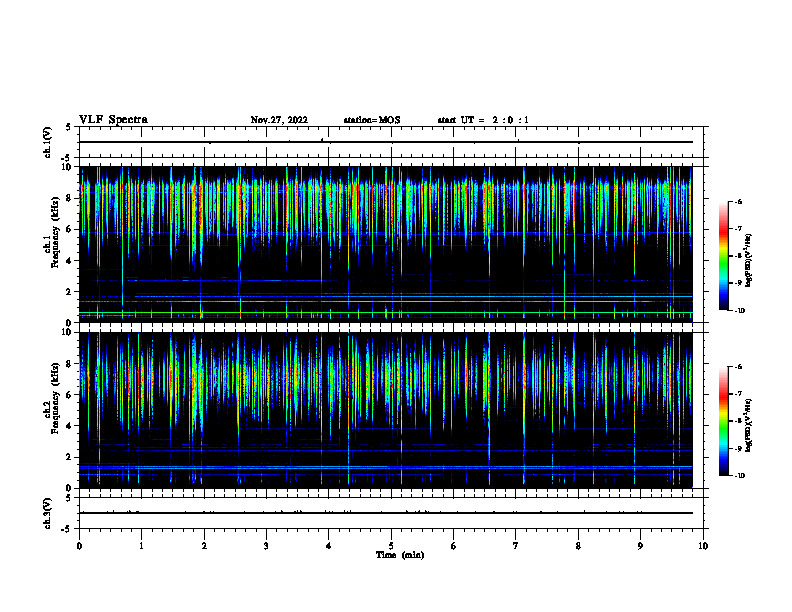Select the "start UT = 2 : 0 : 1" text
This screenshot has width=792, height=612.
pos(483,120)
